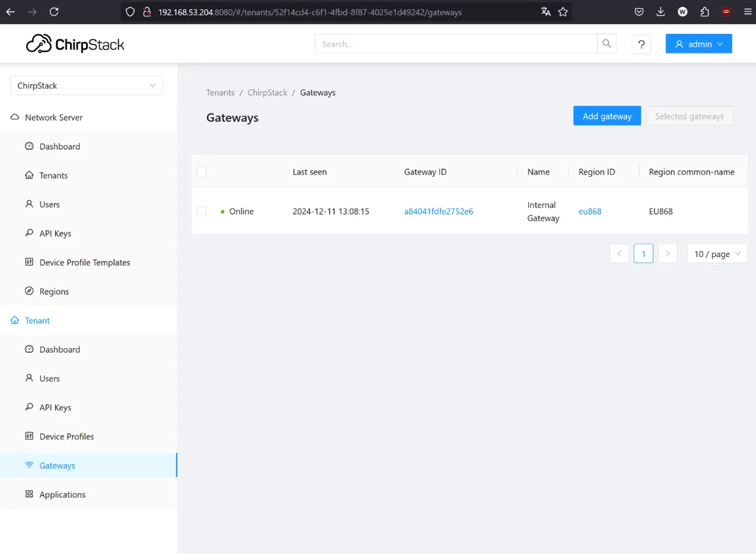Click the eu868 region ID link

590,211
